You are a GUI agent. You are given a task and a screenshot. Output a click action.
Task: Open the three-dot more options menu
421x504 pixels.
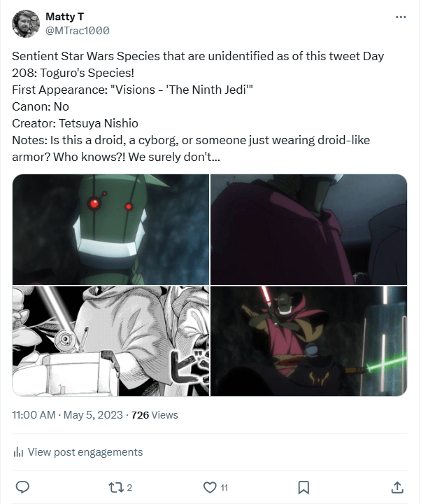pyautogui.click(x=400, y=17)
